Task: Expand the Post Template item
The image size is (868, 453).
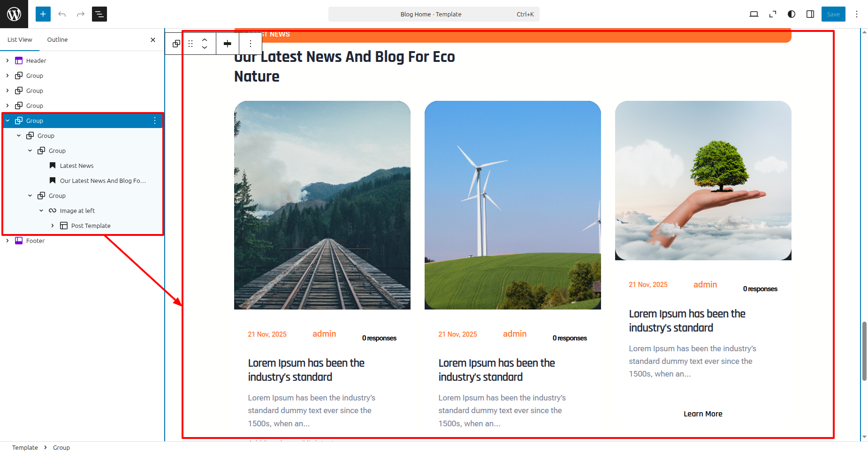Action: tap(53, 226)
